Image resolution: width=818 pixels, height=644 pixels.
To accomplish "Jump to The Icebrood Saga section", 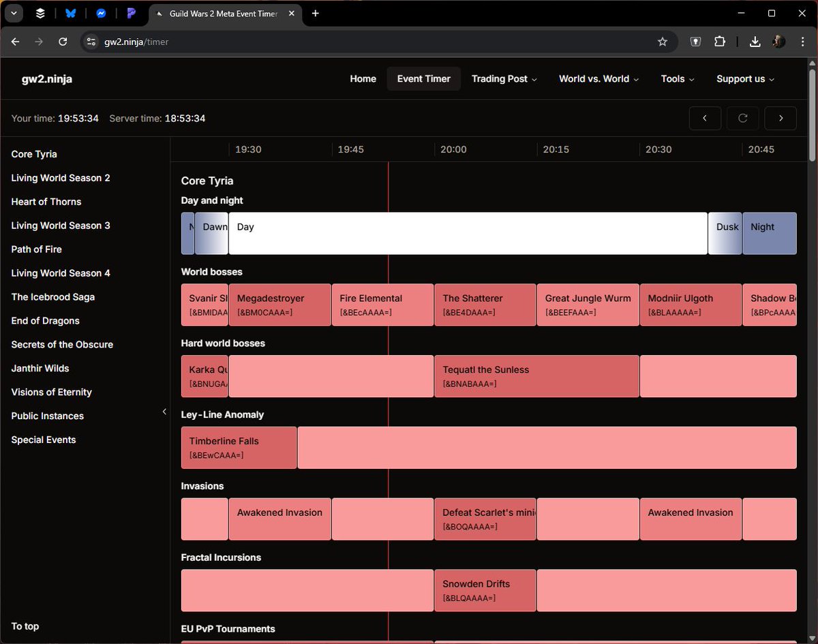I will tap(53, 297).
